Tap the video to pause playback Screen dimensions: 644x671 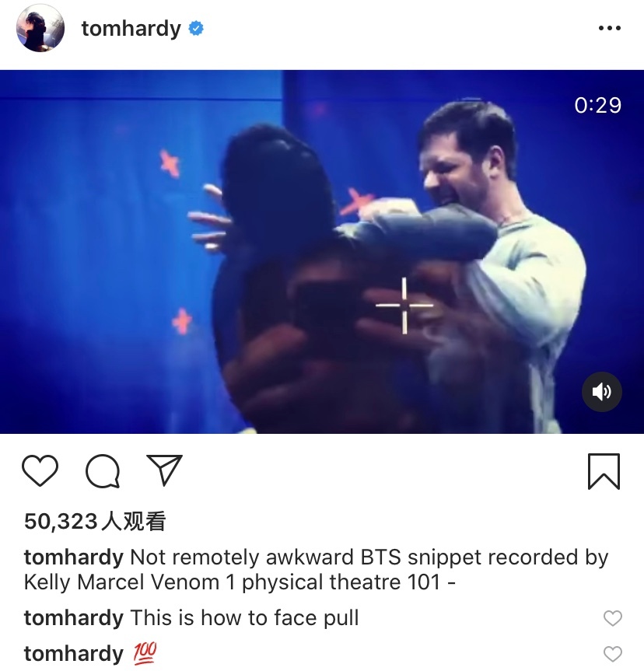pyautogui.click(x=322, y=252)
